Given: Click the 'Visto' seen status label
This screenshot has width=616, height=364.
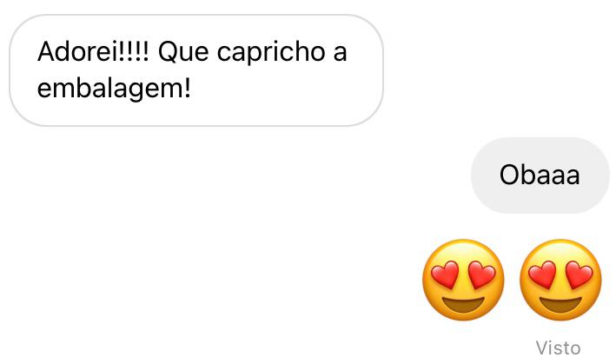Looking at the screenshot, I should 558,347.
